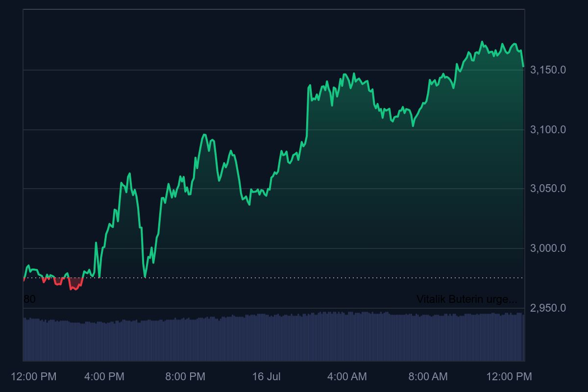Click the "8:00 PM" time axis label
Screen dimensions: 588x392
click(185, 377)
